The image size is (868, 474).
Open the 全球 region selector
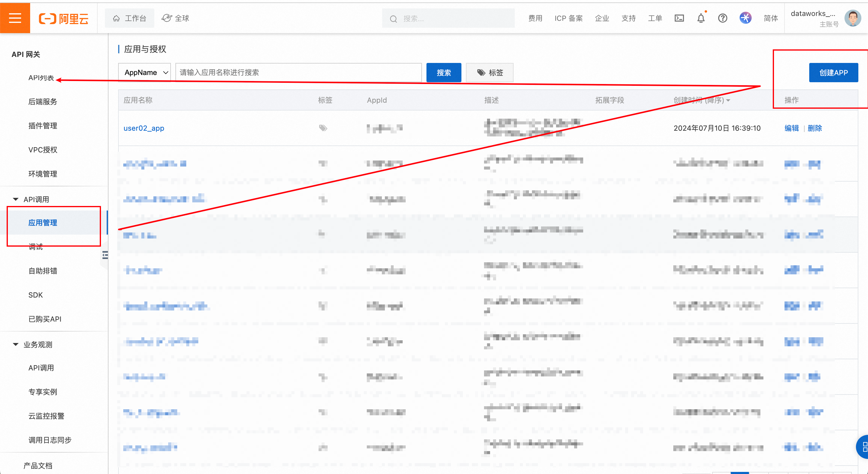coord(175,18)
